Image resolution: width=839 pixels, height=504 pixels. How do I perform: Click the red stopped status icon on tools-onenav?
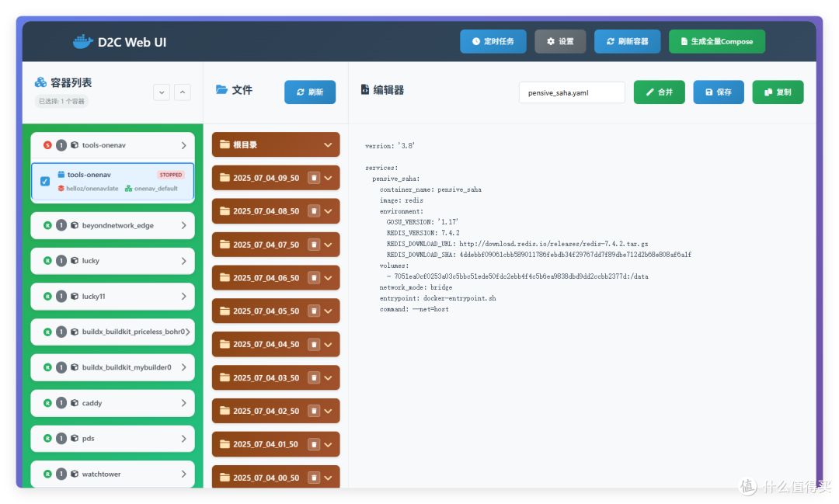pos(47,145)
